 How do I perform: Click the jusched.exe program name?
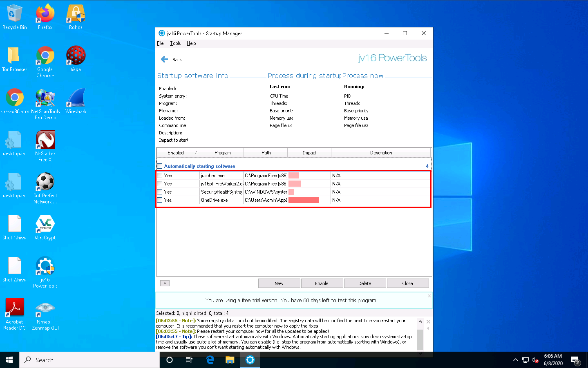[213, 176]
